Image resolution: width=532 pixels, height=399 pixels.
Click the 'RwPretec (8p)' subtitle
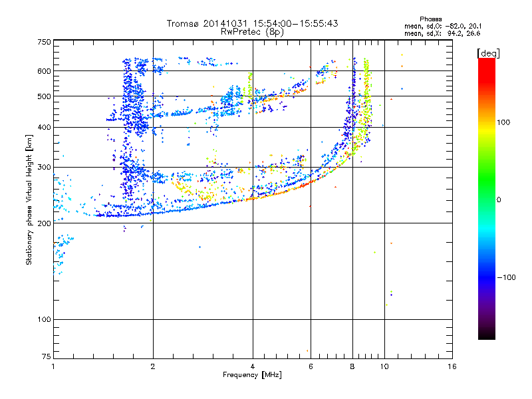(x=253, y=32)
